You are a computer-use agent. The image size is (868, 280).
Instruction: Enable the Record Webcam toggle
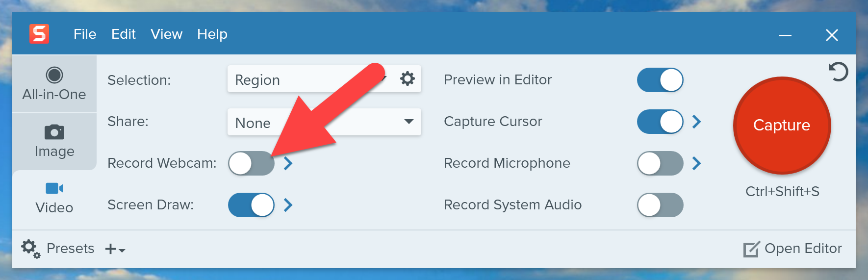tap(251, 163)
